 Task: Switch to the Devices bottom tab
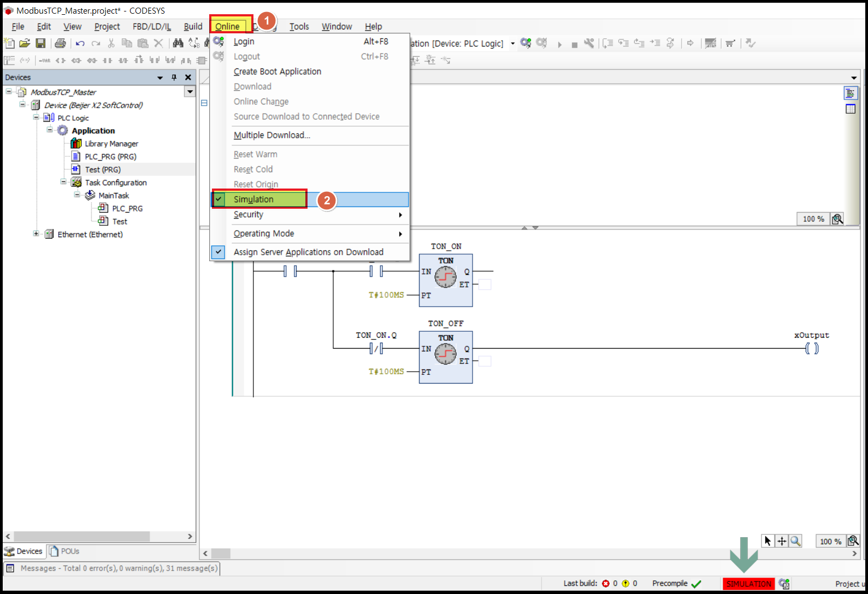pos(24,551)
